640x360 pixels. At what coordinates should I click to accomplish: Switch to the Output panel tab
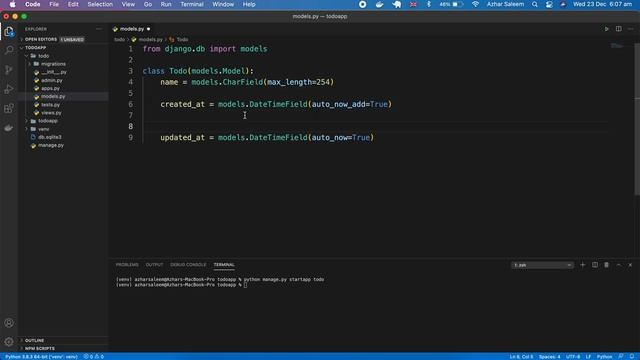pos(154,265)
